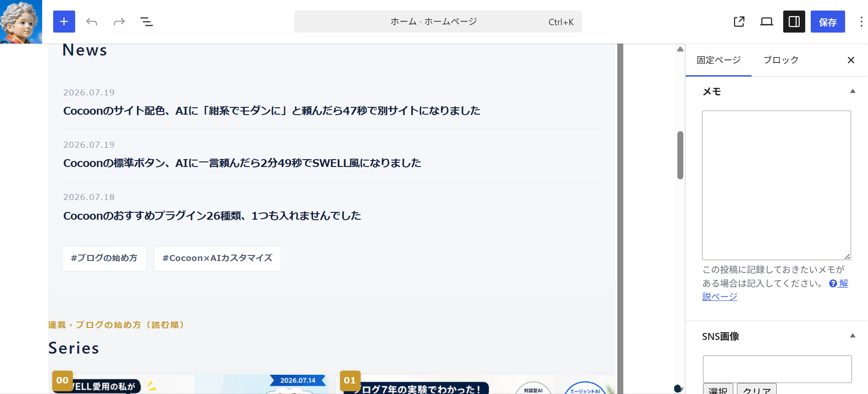Click the editor canvas scrollbar thumb
Screen dimensions: 868x394
[680, 155]
